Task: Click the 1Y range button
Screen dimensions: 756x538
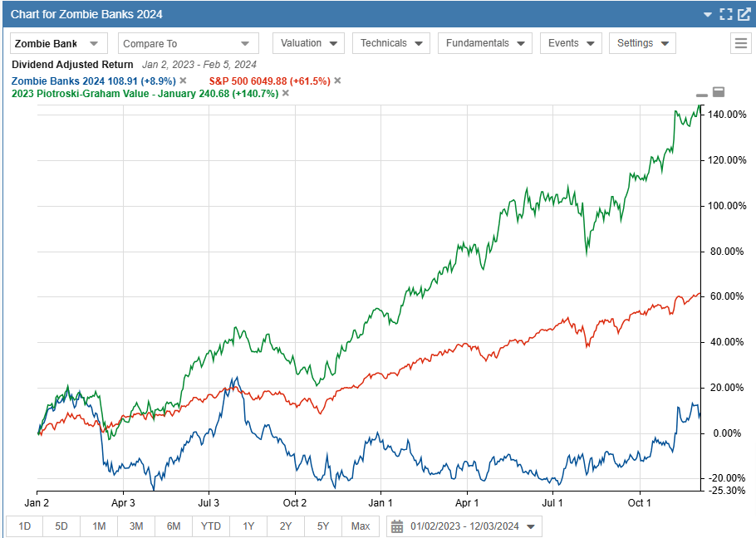Action: [x=248, y=526]
